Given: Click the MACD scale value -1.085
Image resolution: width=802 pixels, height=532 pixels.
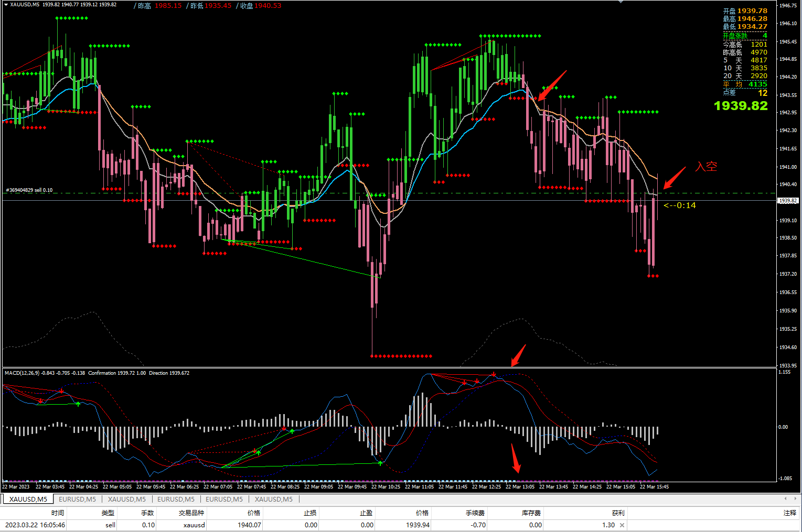Looking at the screenshot, I should point(785,479).
